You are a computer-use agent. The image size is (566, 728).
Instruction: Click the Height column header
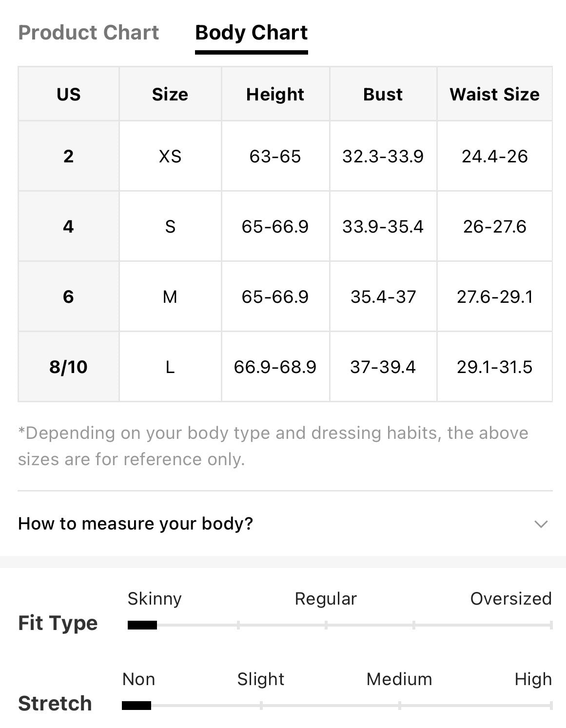[x=275, y=94]
